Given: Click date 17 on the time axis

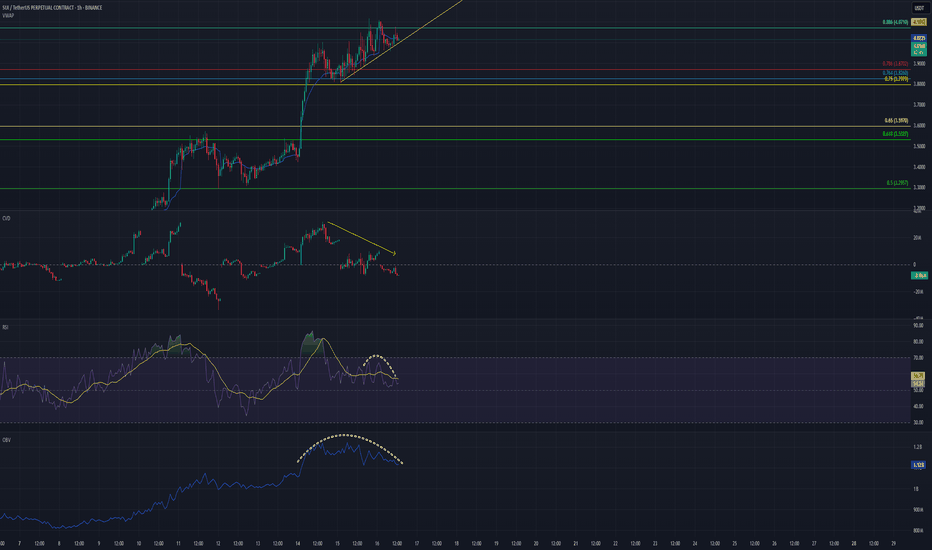Looking at the screenshot, I should [417, 543].
